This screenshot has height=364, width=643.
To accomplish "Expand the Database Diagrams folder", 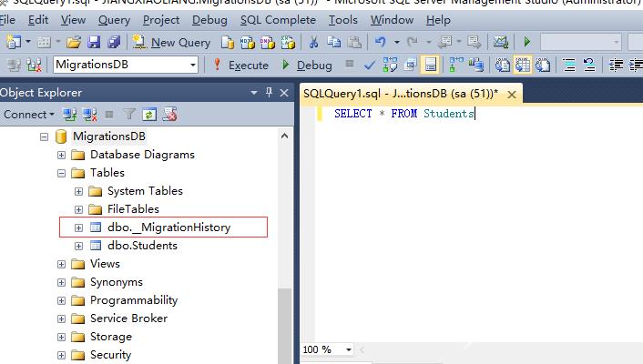I will click(x=61, y=155).
